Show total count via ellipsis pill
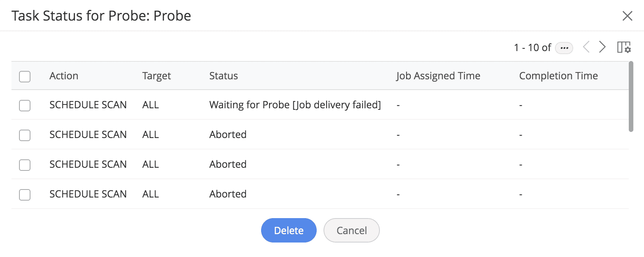This screenshot has width=644, height=257. 564,48
